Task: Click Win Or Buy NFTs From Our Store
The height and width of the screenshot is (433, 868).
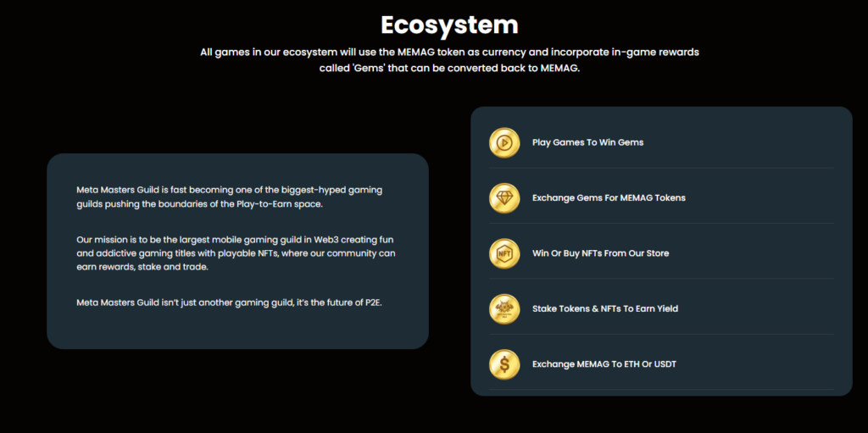Action: 600,253
